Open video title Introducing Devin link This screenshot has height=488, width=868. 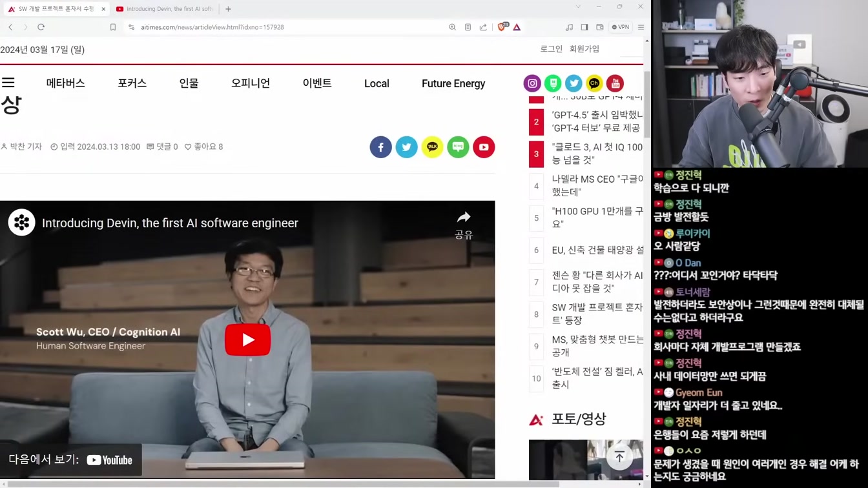point(170,223)
